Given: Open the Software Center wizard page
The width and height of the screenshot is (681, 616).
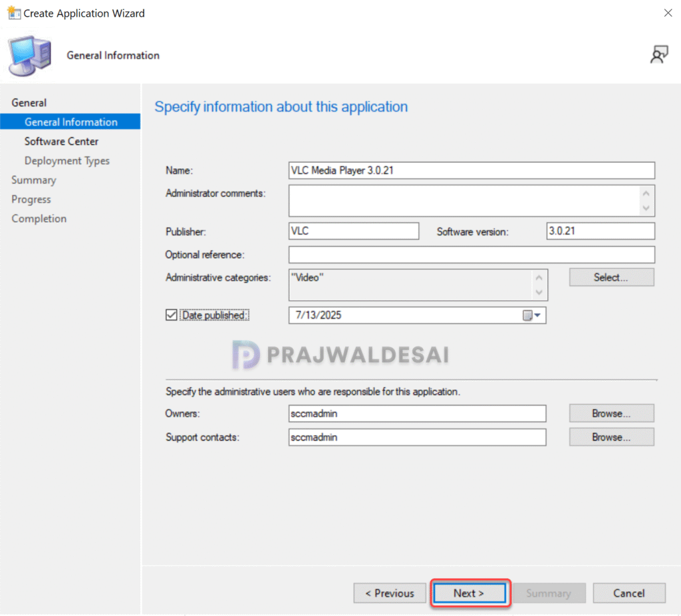Looking at the screenshot, I should [61, 141].
